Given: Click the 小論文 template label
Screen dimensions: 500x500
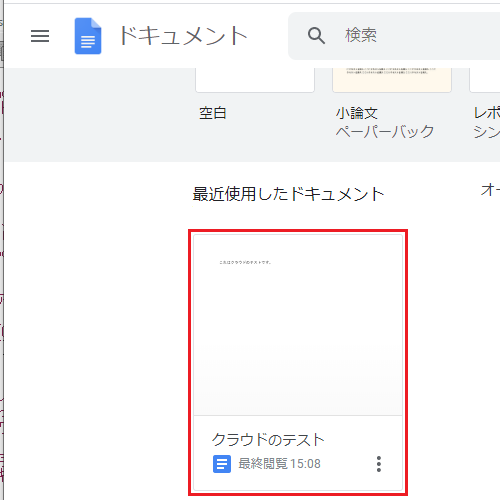Looking at the screenshot, I should click(357, 113).
